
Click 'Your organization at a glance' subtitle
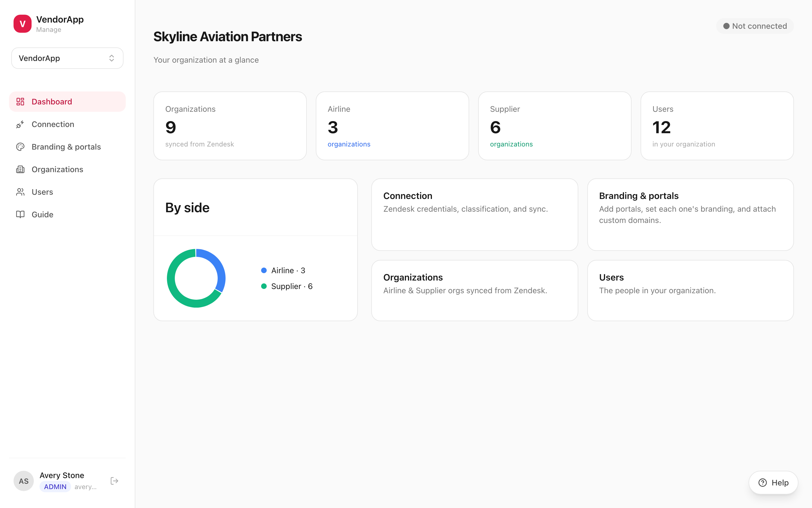[x=206, y=60]
